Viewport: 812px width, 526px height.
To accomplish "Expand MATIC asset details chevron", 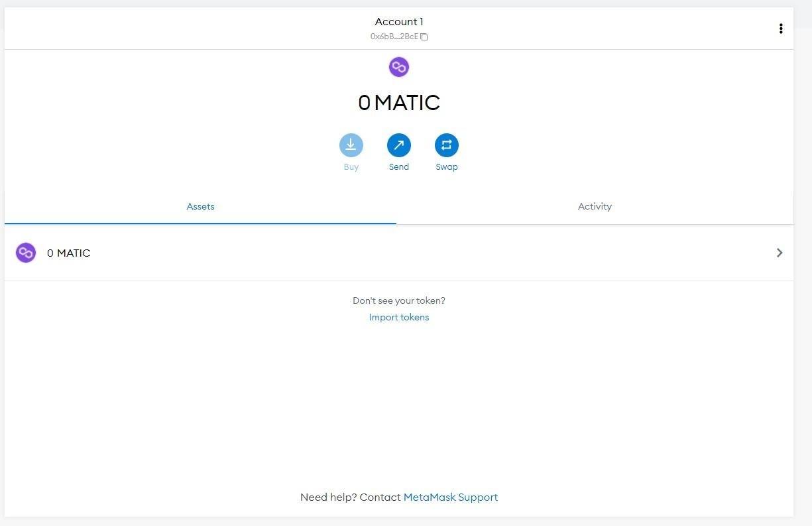I will pos(780,253).
